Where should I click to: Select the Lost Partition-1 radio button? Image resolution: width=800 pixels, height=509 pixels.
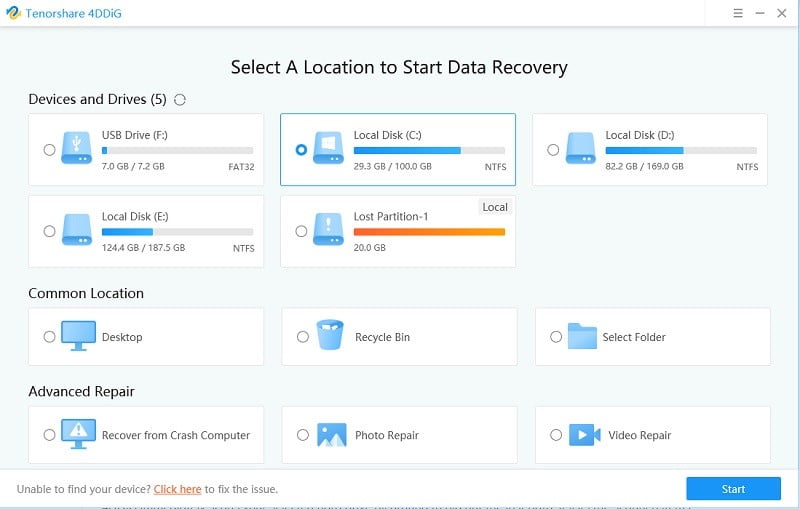(302, 231)
